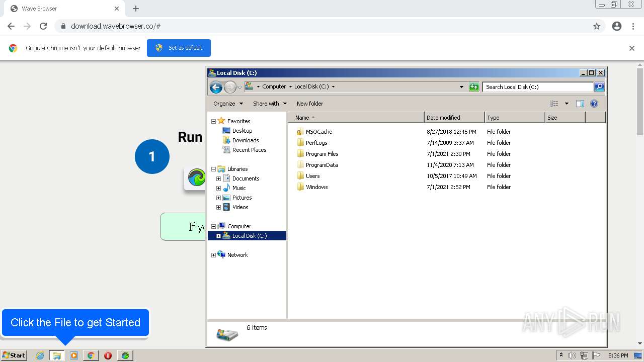This screenshot has width=644, height=362.
Task: Collapse the Libraries tree group
Action: (x=213, y=169)
